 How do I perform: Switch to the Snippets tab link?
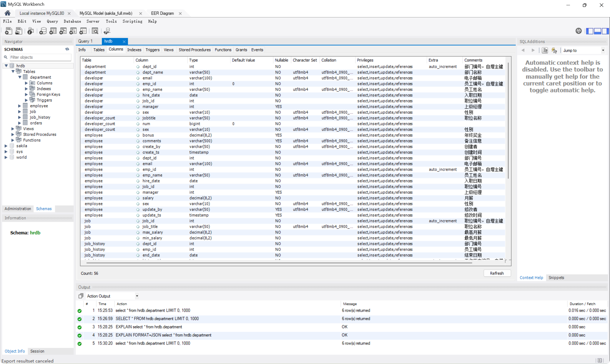pos(556,278)
